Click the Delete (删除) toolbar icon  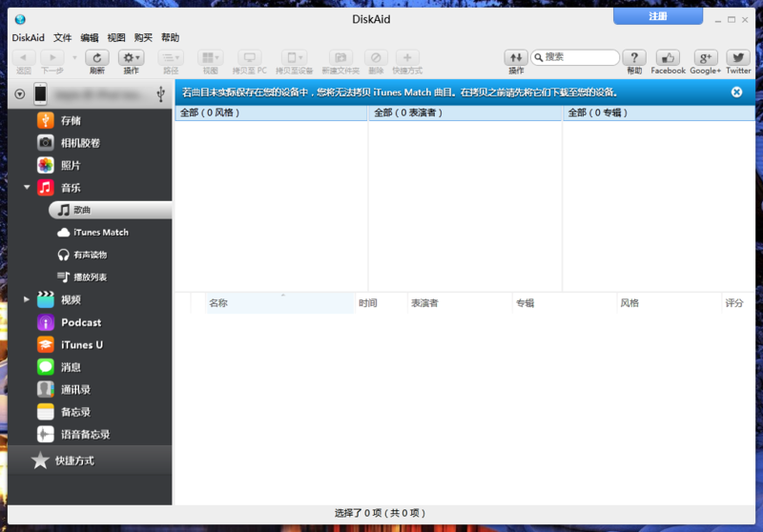pyautogui.click(x=376, y=57)
